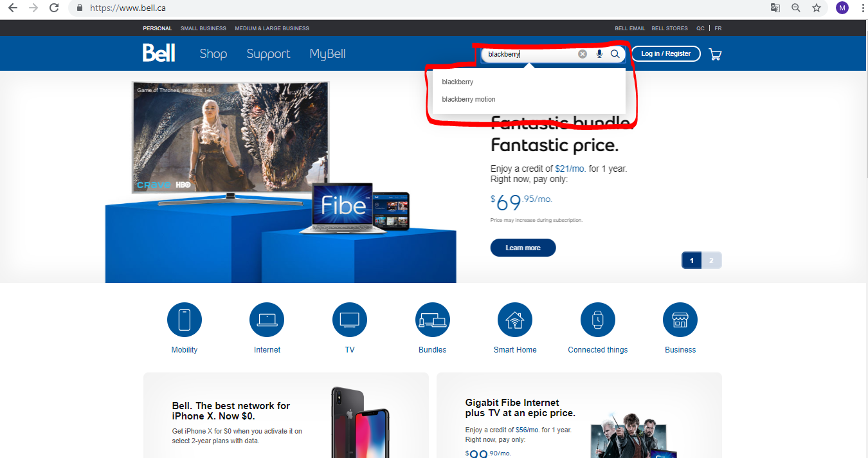The width and height of the screenshot is (868, 458).
Task: Click the Mobility text label
Action: coord(185,350)
